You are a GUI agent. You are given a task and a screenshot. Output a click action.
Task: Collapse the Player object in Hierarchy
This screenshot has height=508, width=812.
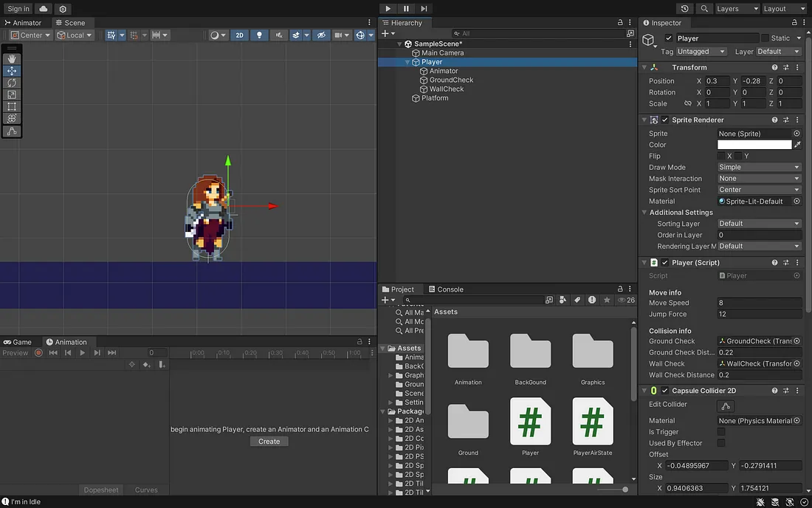(407, 62)
